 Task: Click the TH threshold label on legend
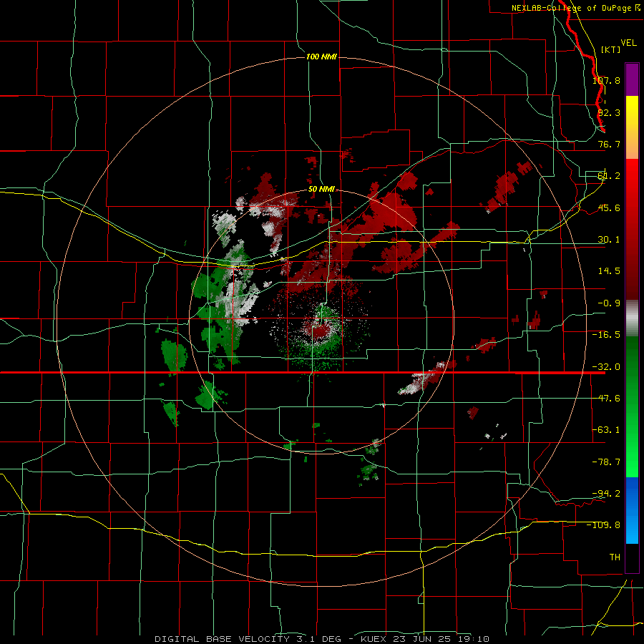pos(615,557)
